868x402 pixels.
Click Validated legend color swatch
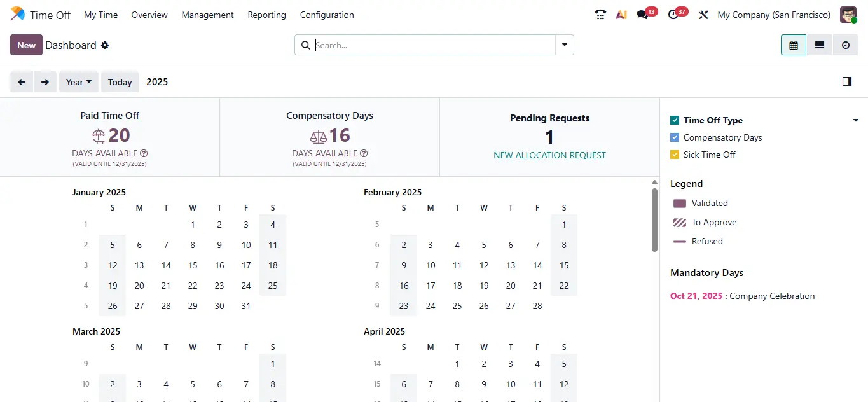click(680, 204)
